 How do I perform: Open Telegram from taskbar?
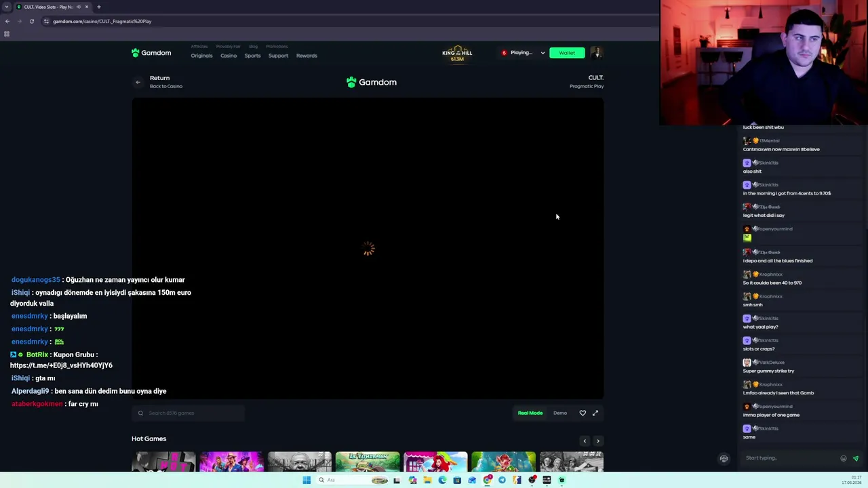pyautogui.click(x=502, y=480)
